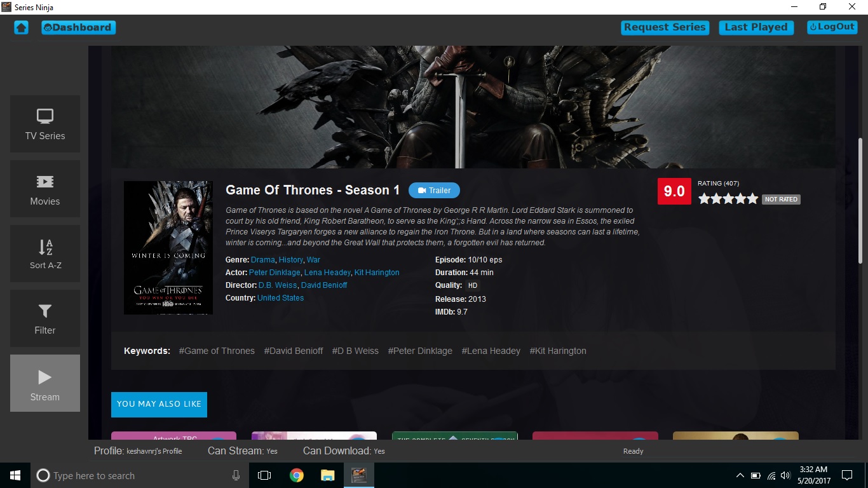Select the #Peter Dinklage keyword
Image resolution: width=868 pixels, height=488 pixels.
pos(420,351)
